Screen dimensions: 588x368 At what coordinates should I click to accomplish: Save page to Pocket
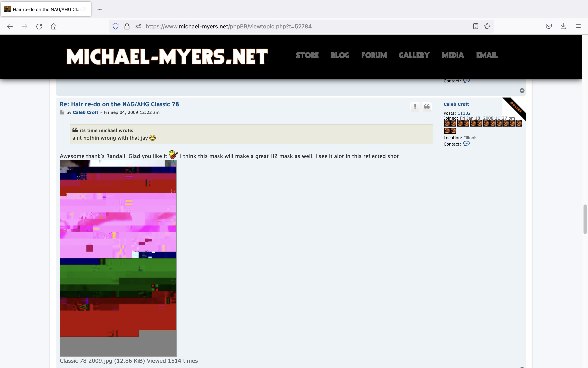point(549,26)
